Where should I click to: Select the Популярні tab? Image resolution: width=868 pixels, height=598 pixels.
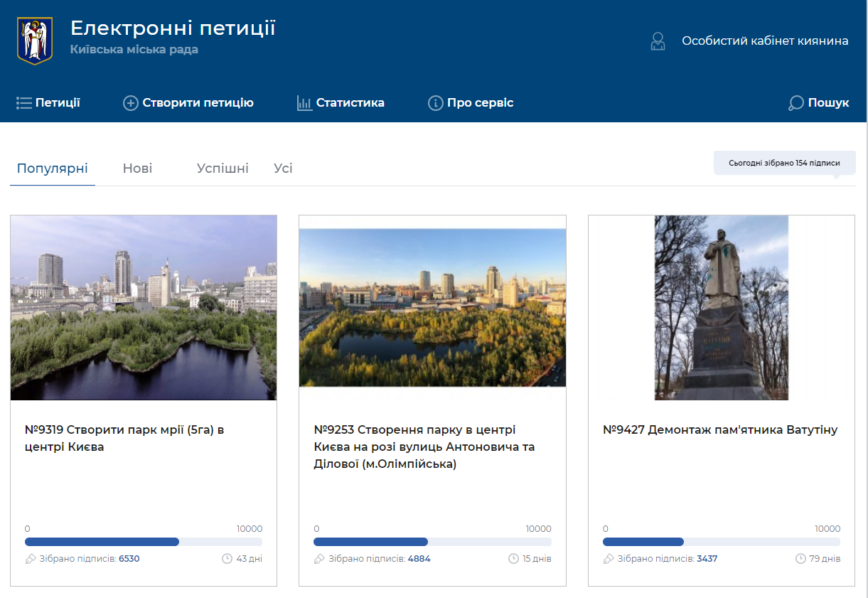53,169
